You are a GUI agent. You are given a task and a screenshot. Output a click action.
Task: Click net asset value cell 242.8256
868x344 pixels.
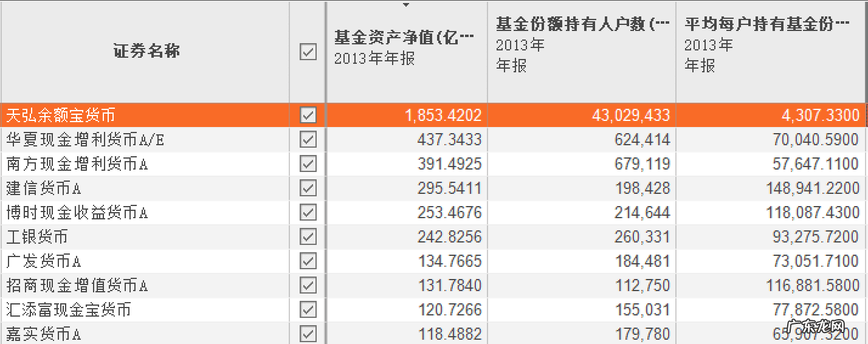pos(407,236)
